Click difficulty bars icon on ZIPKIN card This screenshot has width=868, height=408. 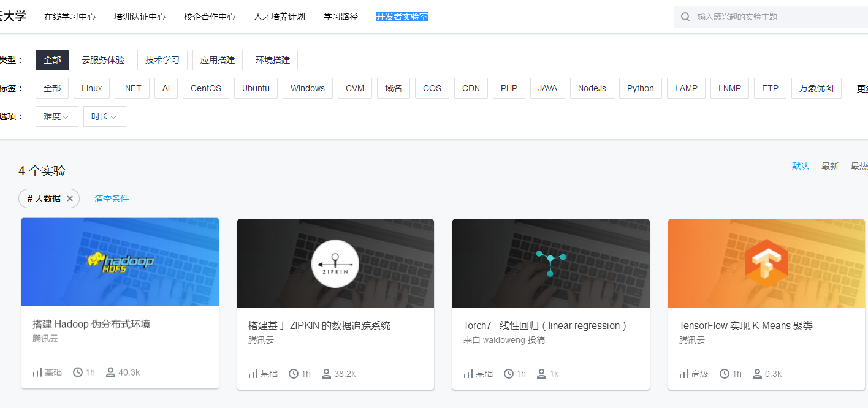pos(253,374)
